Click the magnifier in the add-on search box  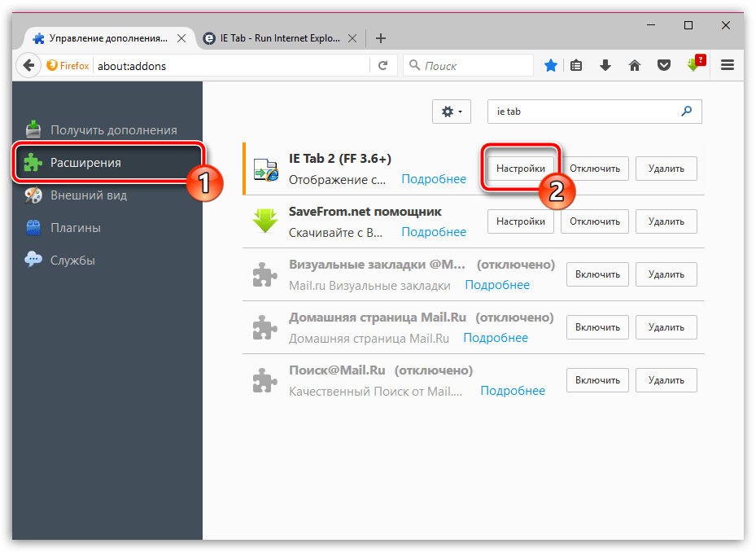tap(686, 112)
